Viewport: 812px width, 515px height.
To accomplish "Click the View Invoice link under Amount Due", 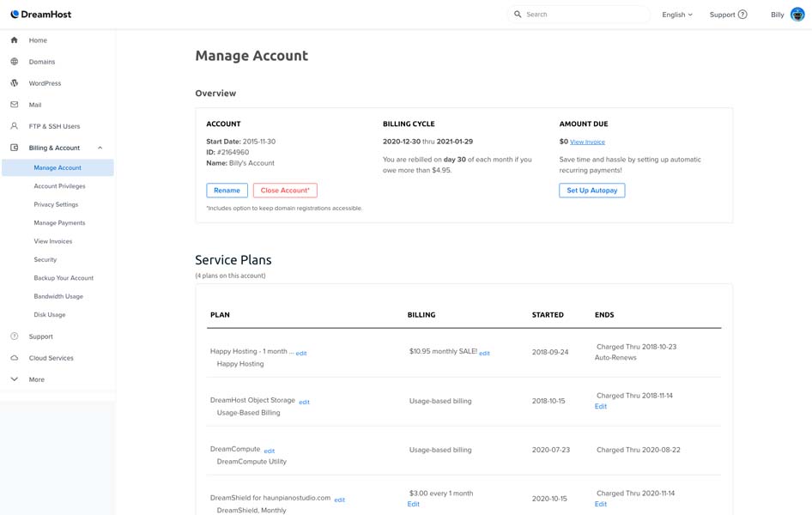I will click(x=587, y=142).
